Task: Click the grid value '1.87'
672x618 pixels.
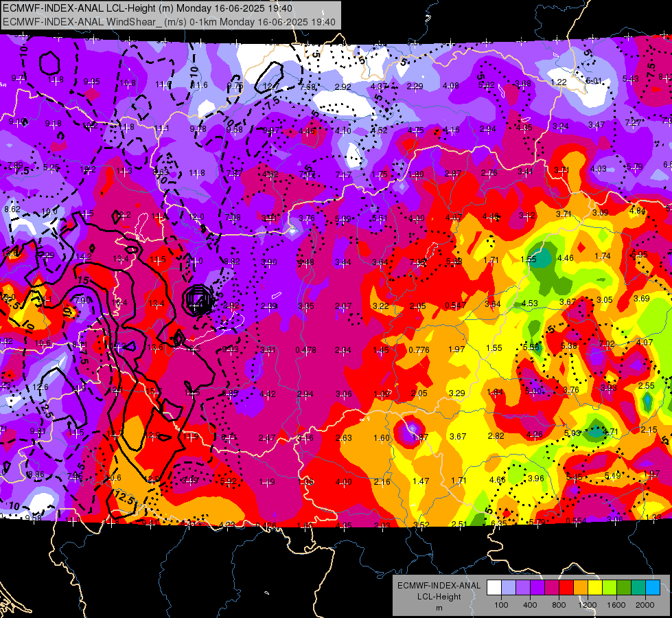Action: click(420, 437)
